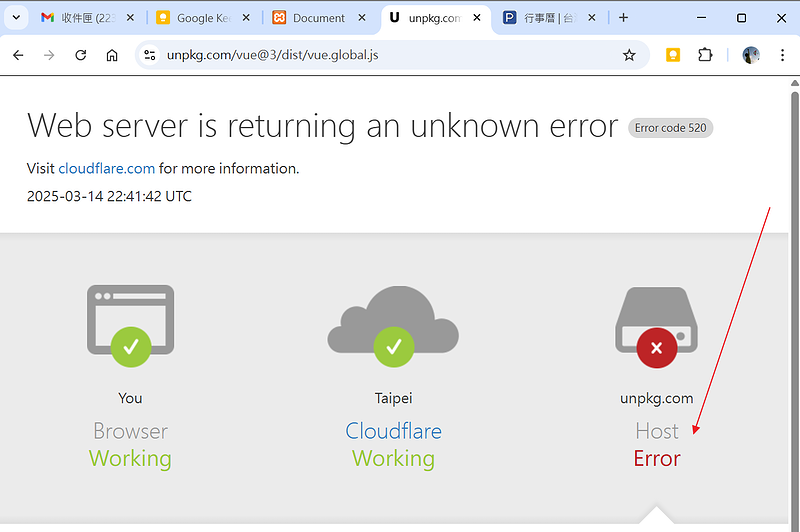Viewport: 800px width, 532px height.
Task: Click the address bar URL field
Action: 380,56
